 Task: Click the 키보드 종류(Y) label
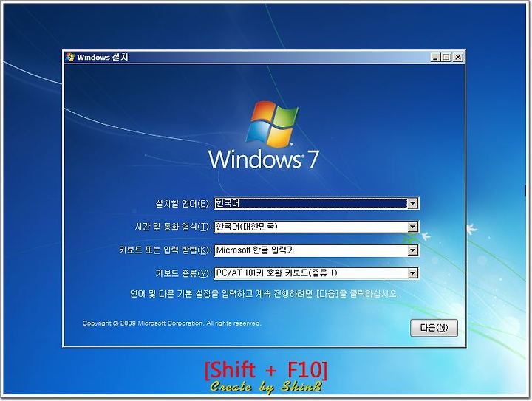click(x=183, y=273)
